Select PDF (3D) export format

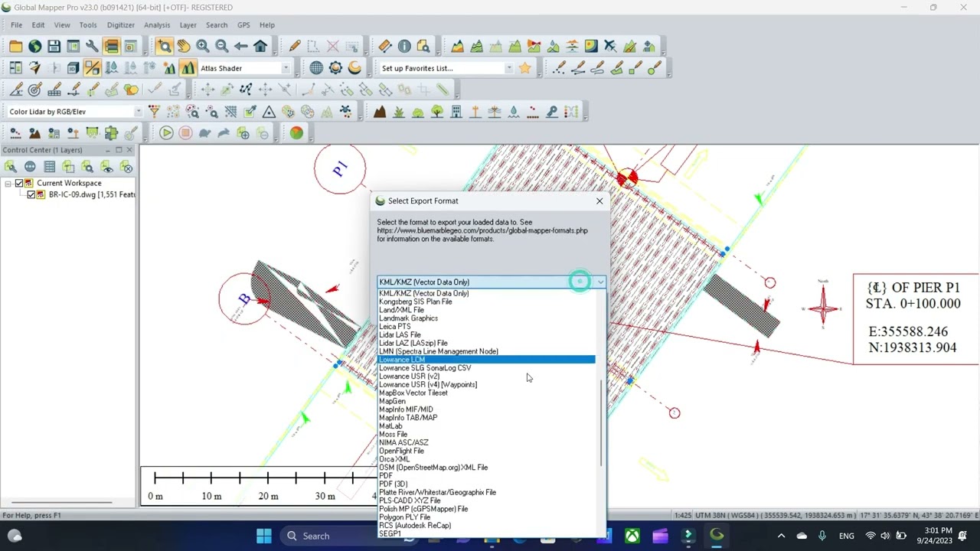[486, 484]
